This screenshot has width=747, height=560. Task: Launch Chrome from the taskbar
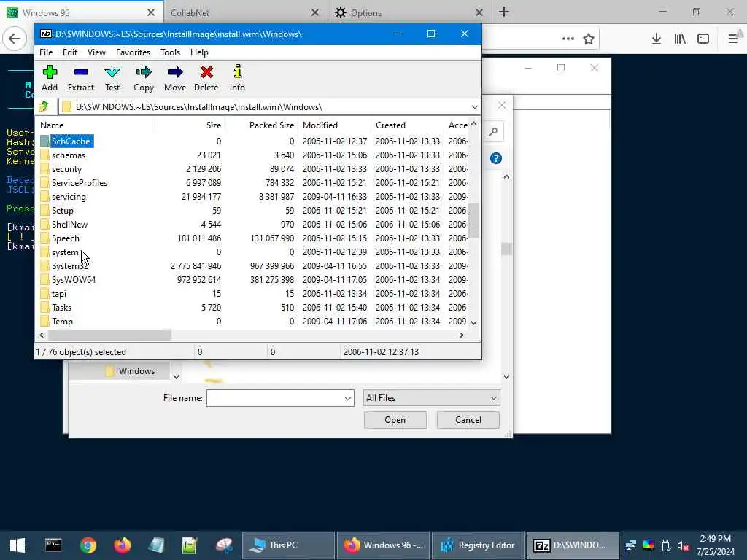coord(88,545)
